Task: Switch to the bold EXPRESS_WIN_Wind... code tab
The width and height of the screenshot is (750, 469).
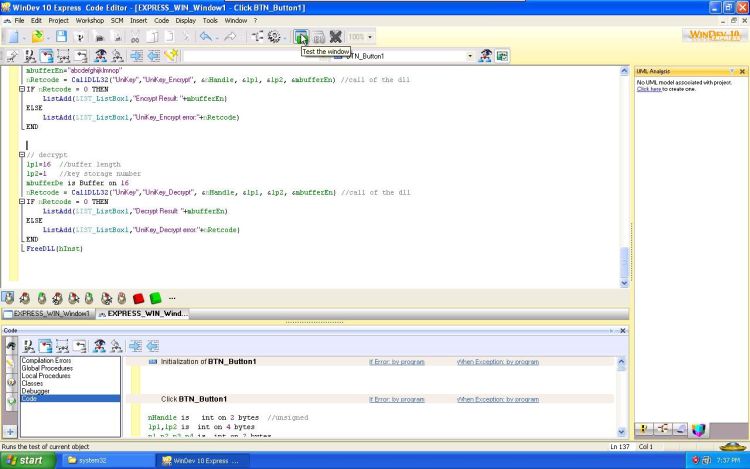Action: [143, 314]
